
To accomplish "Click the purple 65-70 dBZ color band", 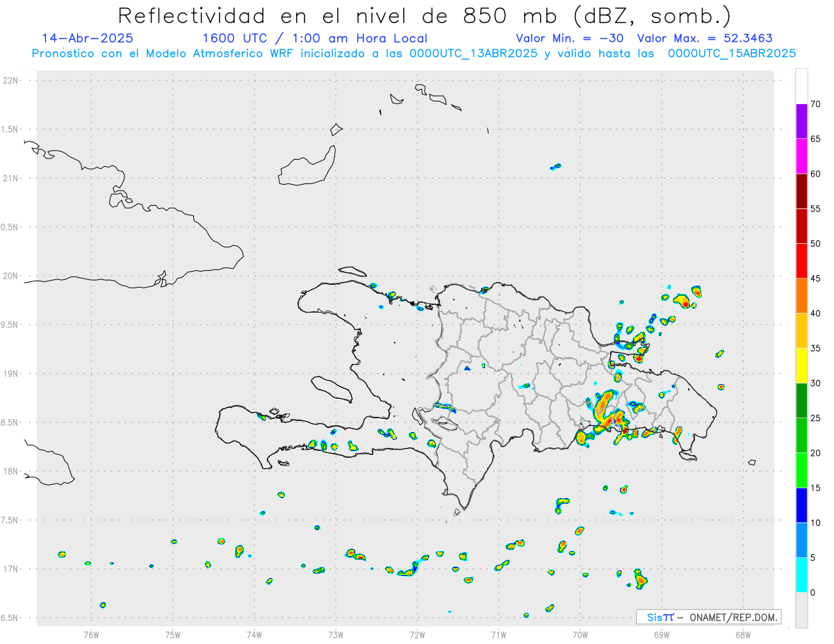I will point(801,122).
